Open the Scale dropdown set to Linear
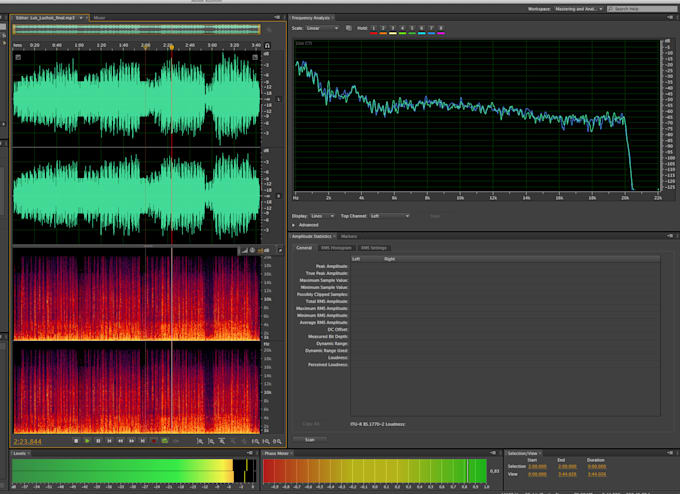This screenshot has height=494, width=680. click(x=322, y=28)
